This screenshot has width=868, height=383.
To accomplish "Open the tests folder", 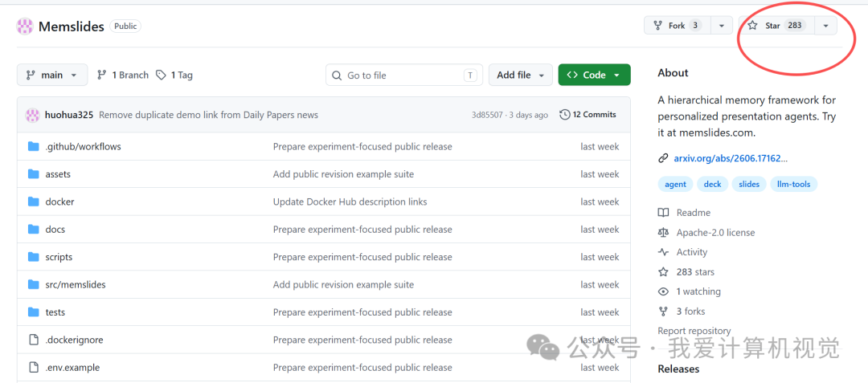I will pos(55,312).
